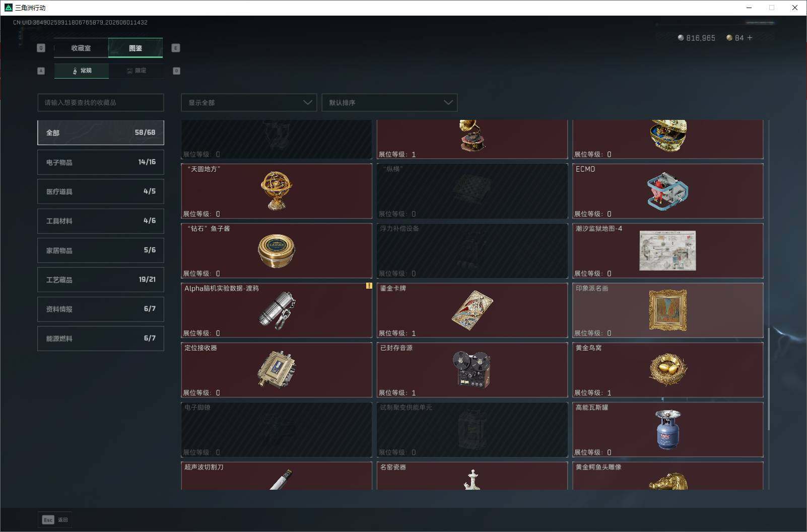Click the Q key hint icon
The height and width of the screenshot is (532, 807).
41,48
